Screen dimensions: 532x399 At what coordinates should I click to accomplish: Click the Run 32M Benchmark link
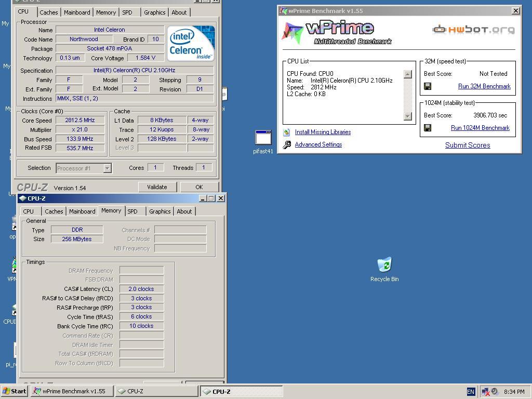coord(484,86)
